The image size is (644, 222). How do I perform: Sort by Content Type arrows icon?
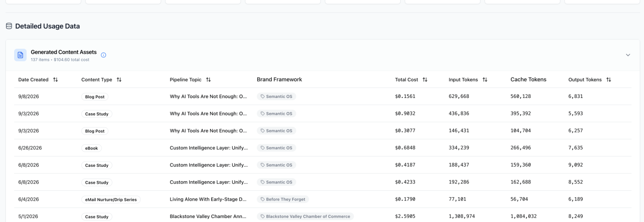tap(119, 80)
